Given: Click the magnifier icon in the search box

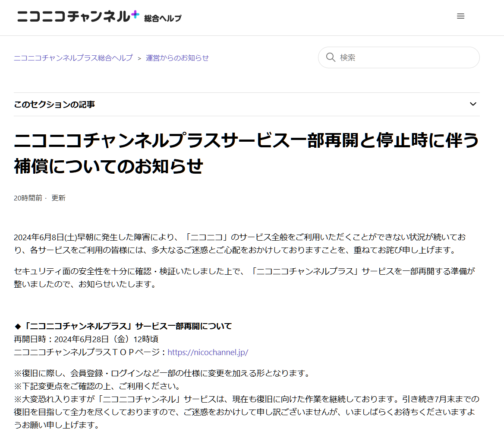Looking at the screenshot, I should click(331, 57).
